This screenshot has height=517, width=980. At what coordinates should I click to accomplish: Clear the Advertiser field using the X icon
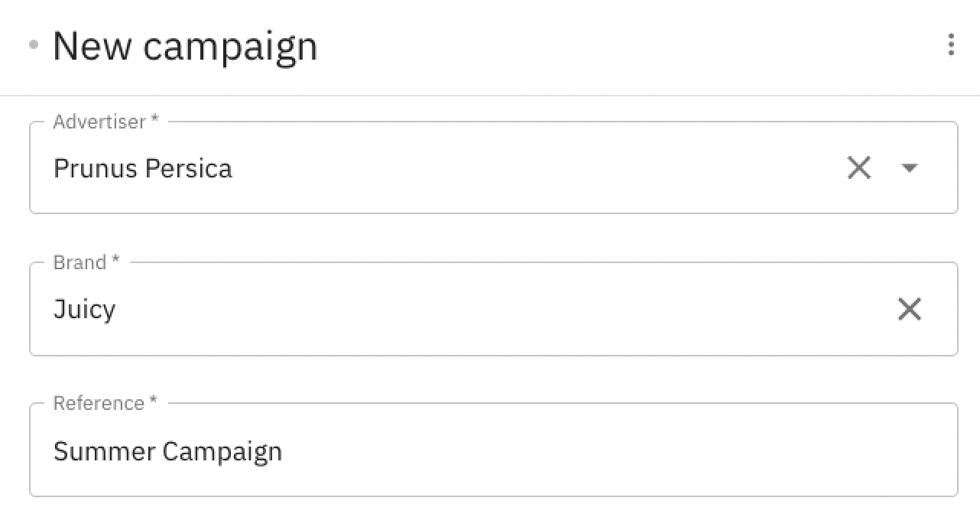859,167
